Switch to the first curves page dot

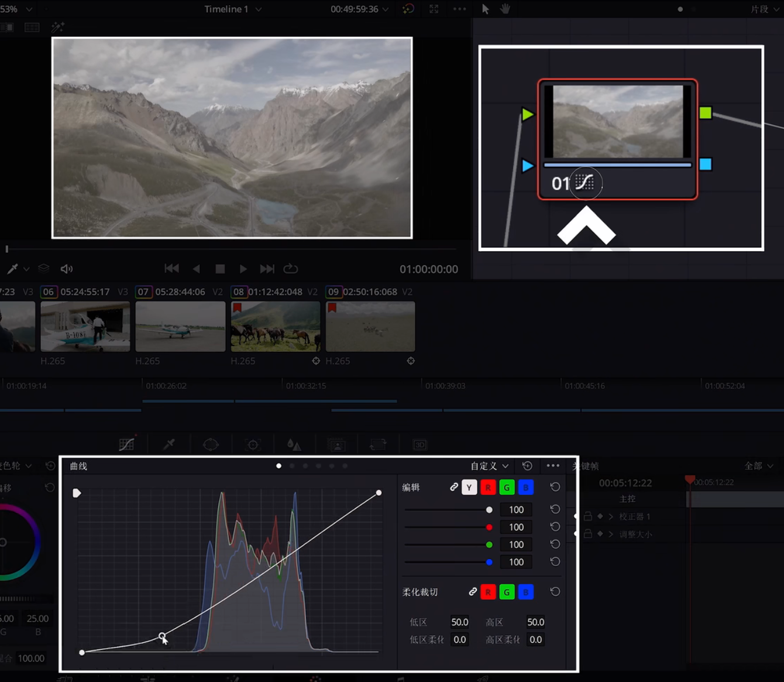tap(278, 466)
